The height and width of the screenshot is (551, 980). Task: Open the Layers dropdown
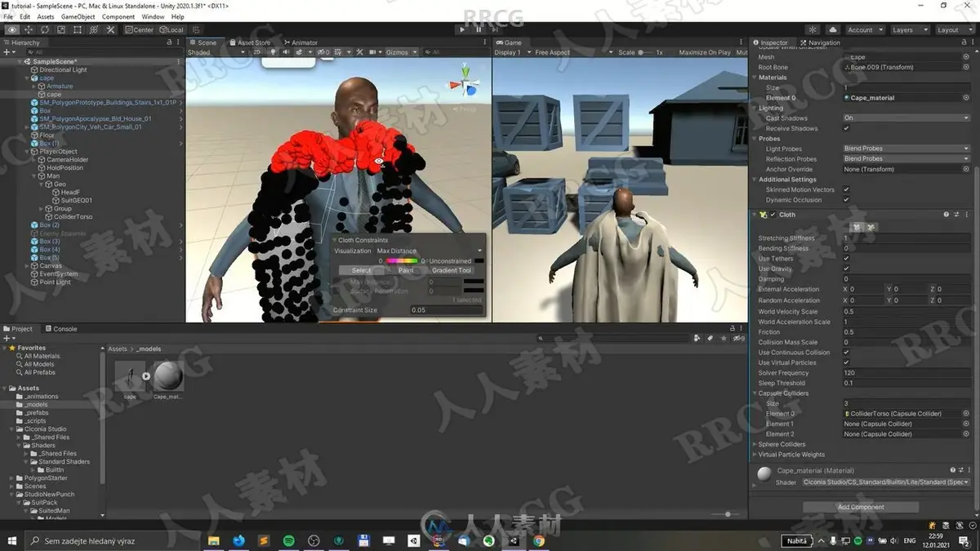[909, 29]
